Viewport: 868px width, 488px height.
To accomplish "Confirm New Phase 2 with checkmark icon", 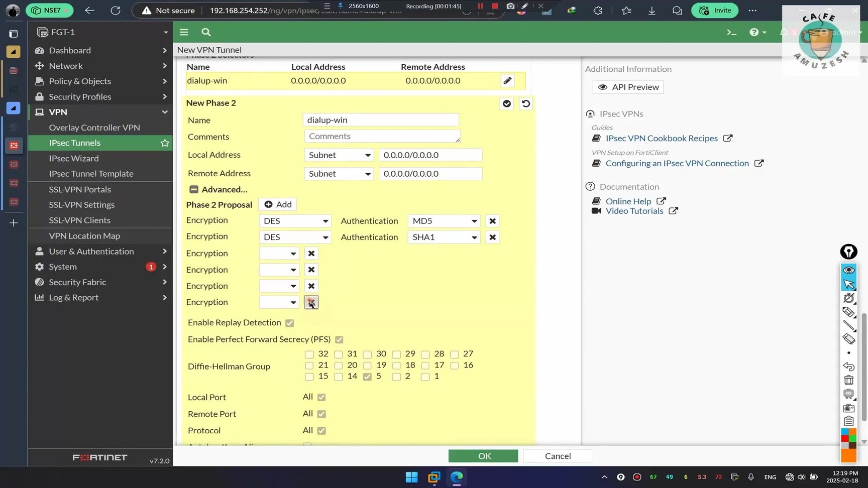I will pos(506,103).
